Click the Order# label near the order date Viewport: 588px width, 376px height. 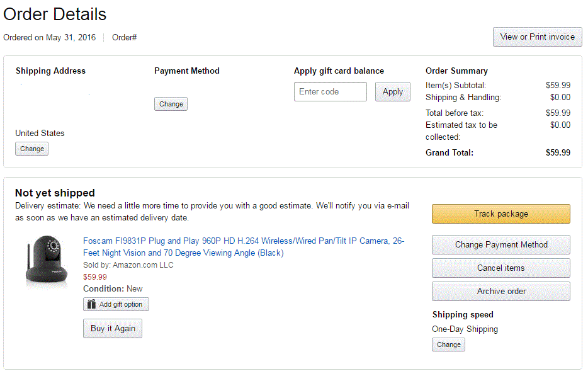click(x=125, y=38)
